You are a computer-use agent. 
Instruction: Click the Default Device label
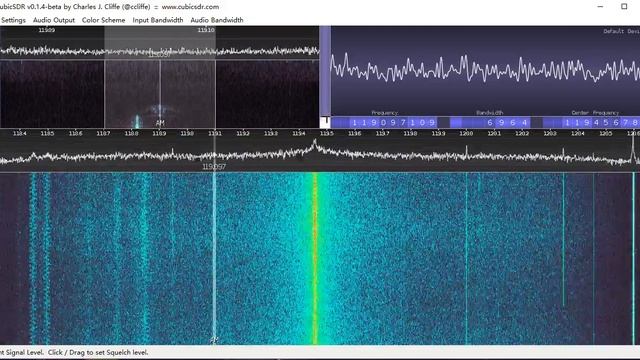point(621,31)
